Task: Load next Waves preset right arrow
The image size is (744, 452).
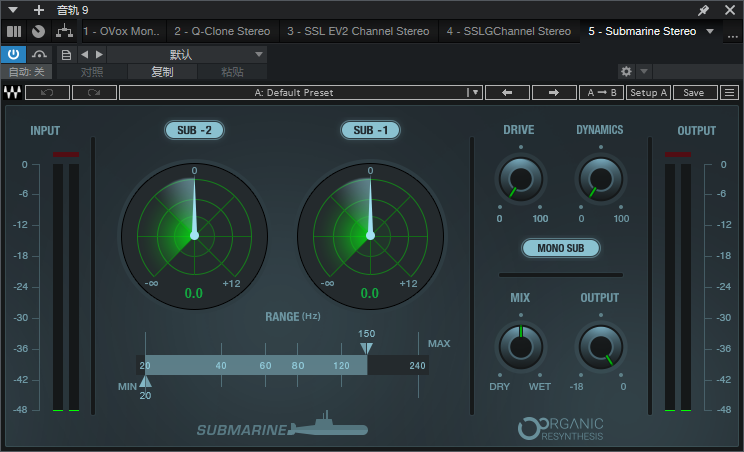Action: (x=554, y=92)
